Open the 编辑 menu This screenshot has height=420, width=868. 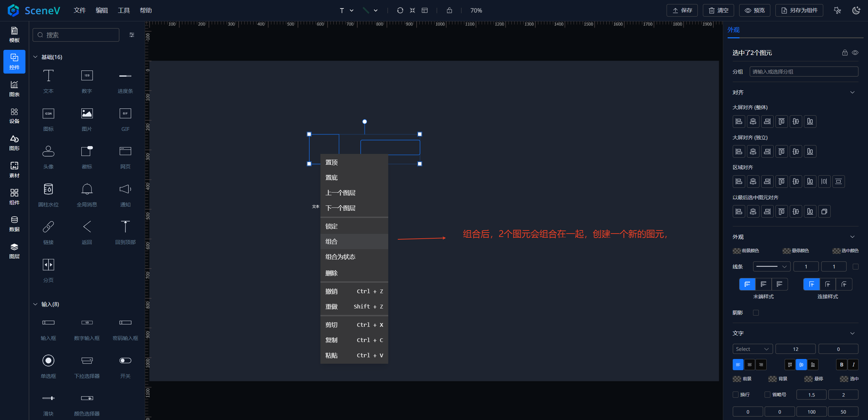tap(102, 11)
